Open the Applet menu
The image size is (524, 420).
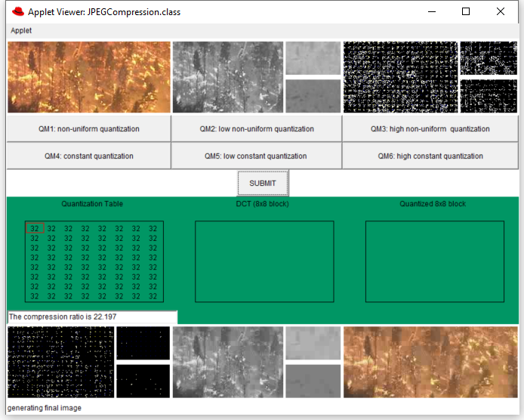pos(21,30)
